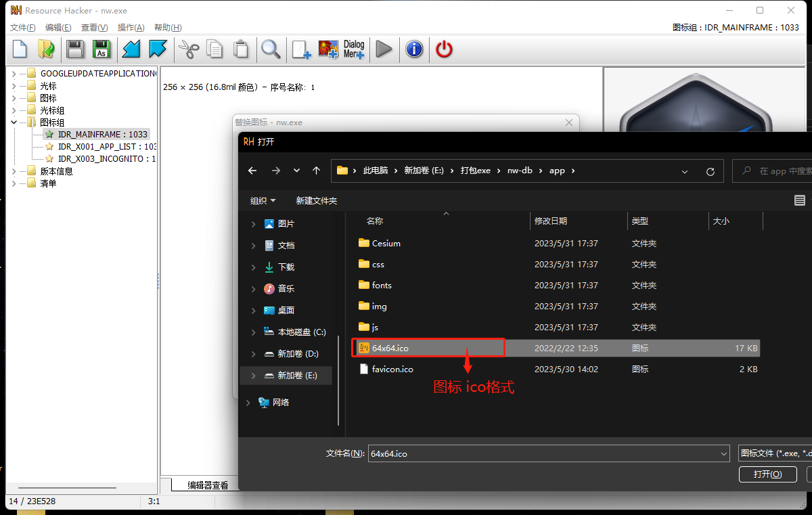
Task: Click the Copy toolbar icon
Action: pyautogui.click(x=214, y=49)
